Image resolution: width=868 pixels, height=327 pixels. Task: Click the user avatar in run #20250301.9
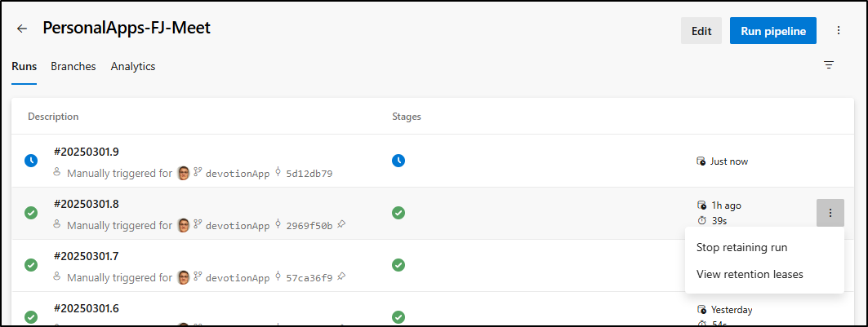pos(183,173)
